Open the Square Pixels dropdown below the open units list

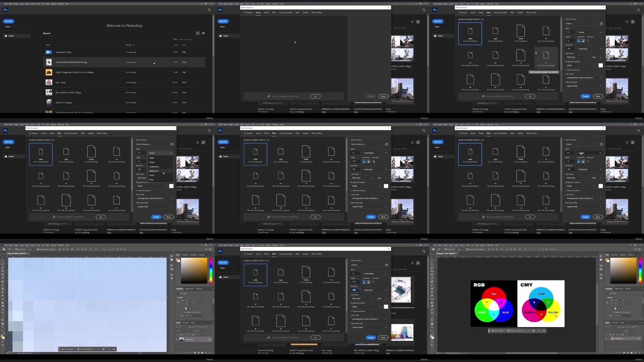(155, 207)
